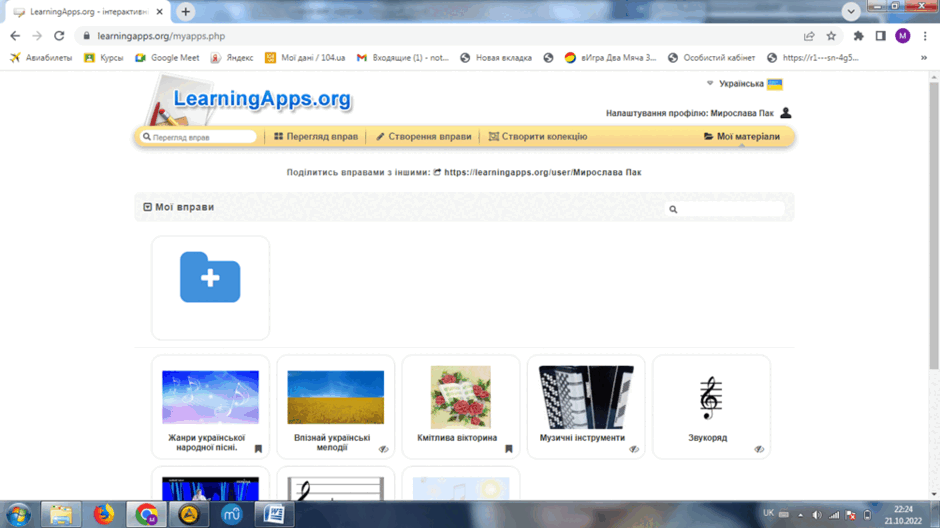
Task: Open Створити колекцію menu item
Action: 538,137
